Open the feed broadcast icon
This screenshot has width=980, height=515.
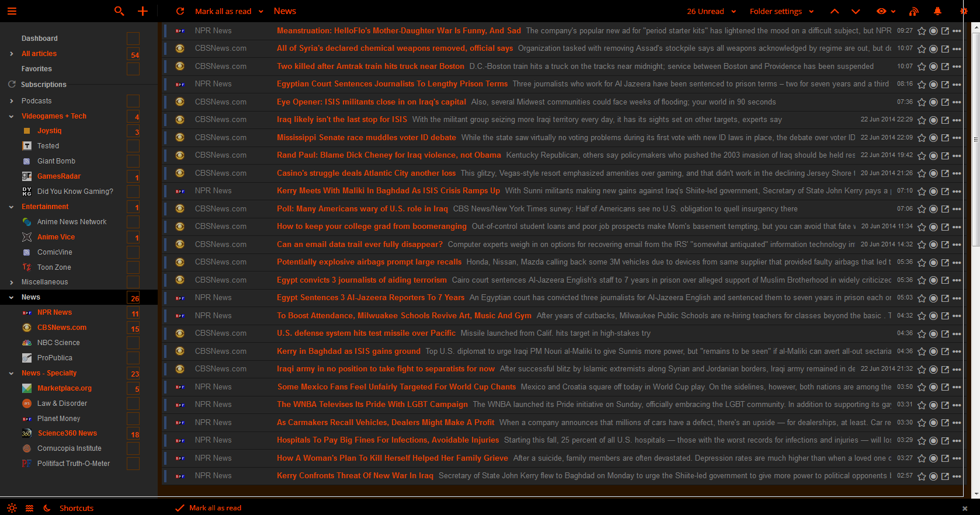click(x=914, y=11)
